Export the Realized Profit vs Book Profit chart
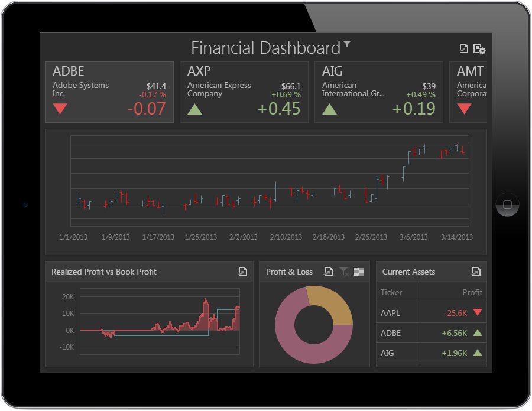 242,272
